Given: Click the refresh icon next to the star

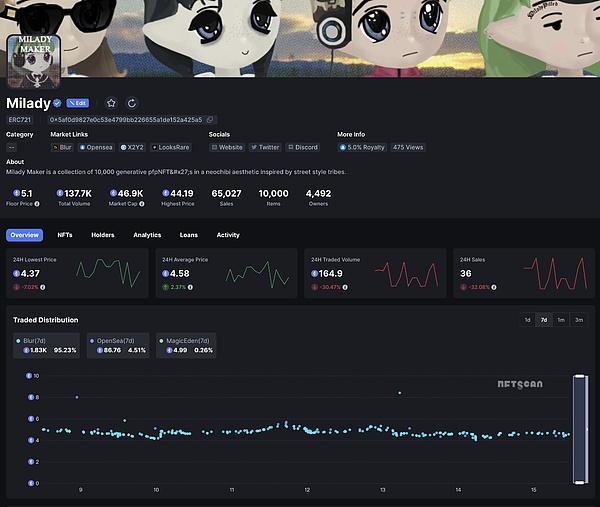Looking at the screenshot, I should coord(132,103).
